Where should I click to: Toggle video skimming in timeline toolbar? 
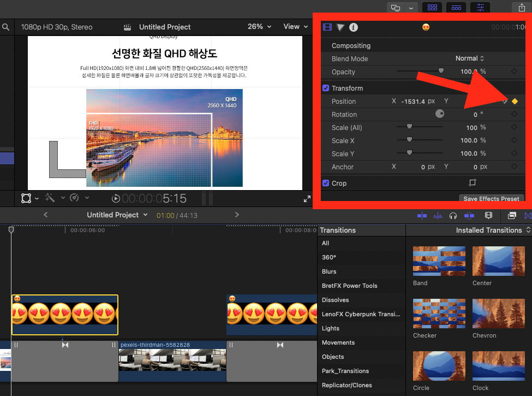coord(422,215)
